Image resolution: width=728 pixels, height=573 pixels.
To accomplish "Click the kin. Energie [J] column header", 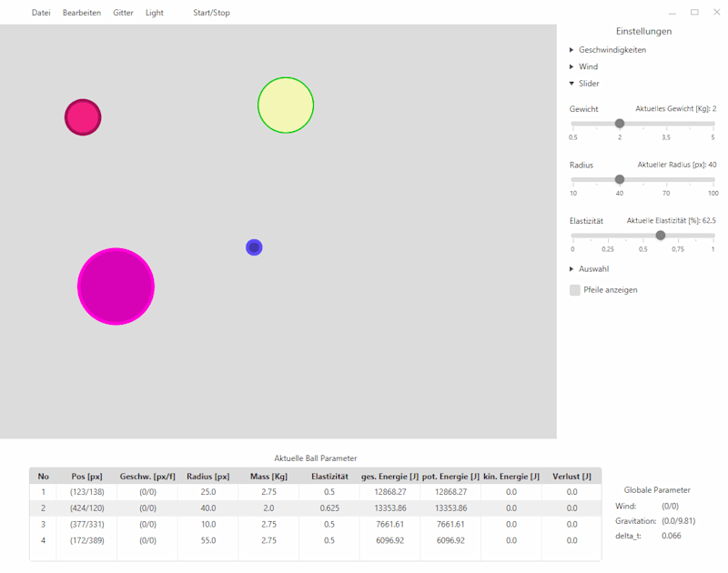I will coord(511,477).
